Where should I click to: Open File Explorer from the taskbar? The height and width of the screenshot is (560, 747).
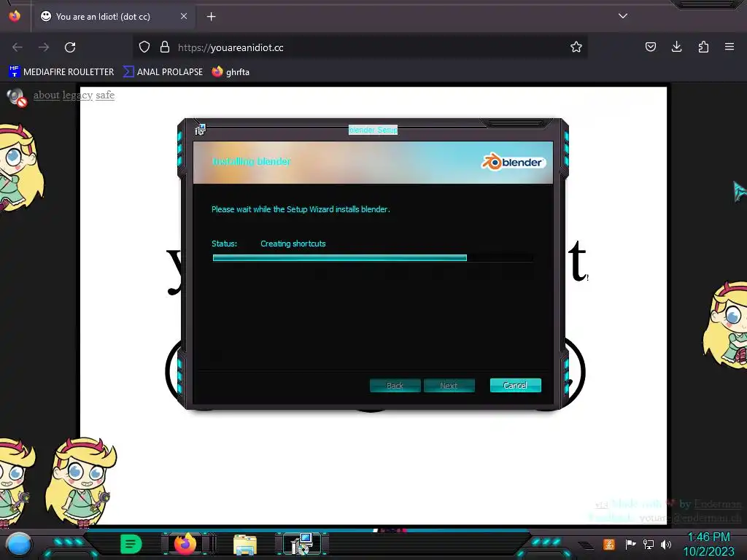[245, 545]
